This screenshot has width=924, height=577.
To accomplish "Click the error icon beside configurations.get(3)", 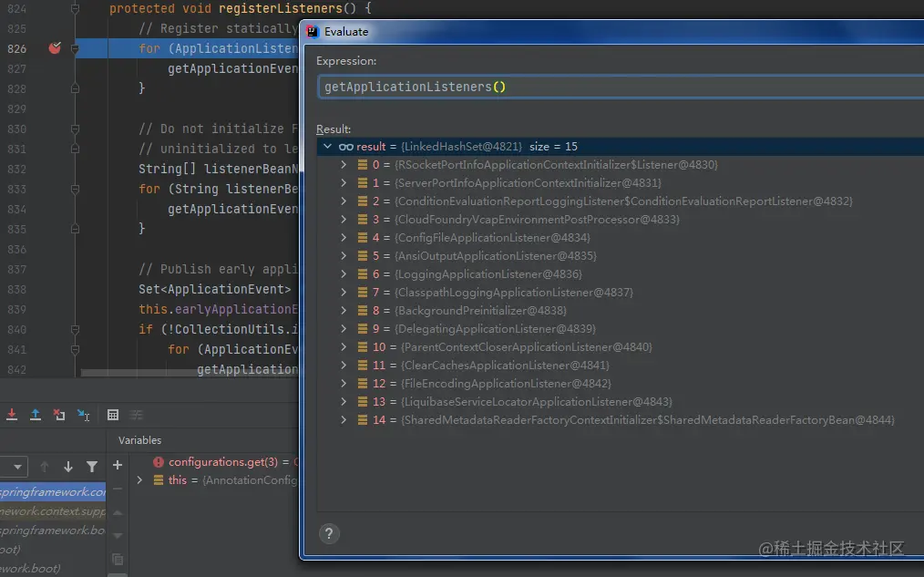I will (x=158, y=462).
